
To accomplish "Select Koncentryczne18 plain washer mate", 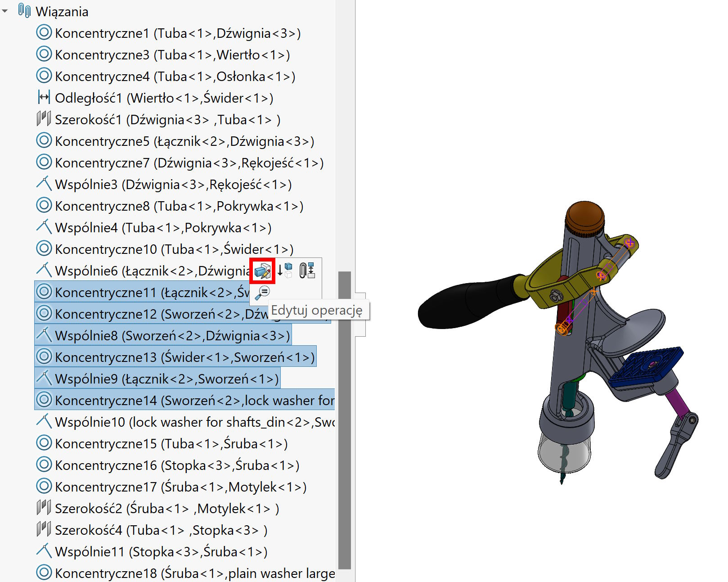I will coord(194,573).
